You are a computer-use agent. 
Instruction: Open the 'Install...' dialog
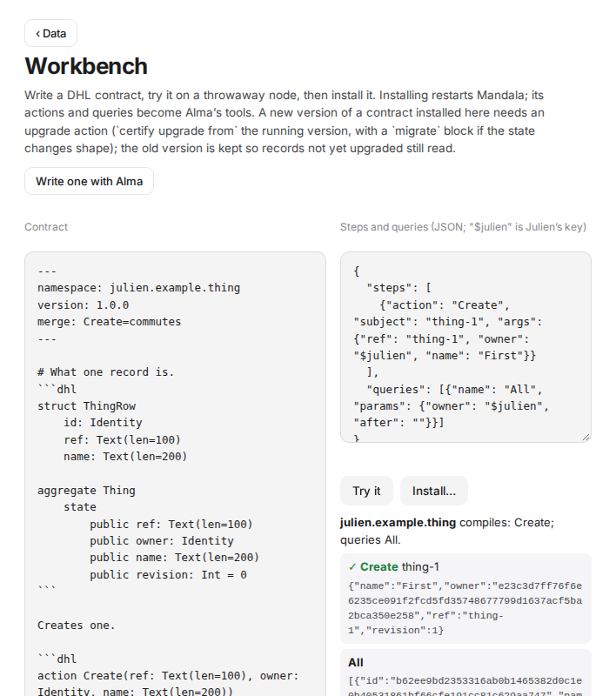[x=434, y=491]
